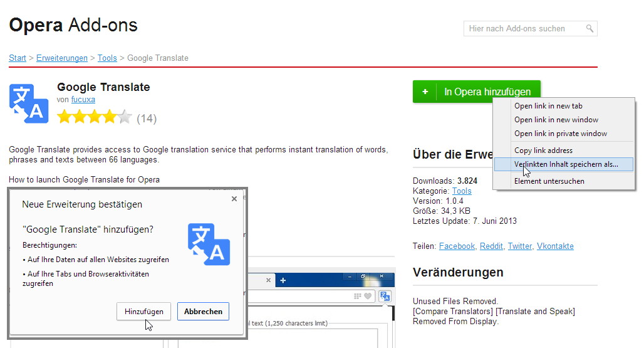The height and width of the screenshot is (348, 644).
Task: Click the Hinzufügen button
Action: (x=143, y=312)
